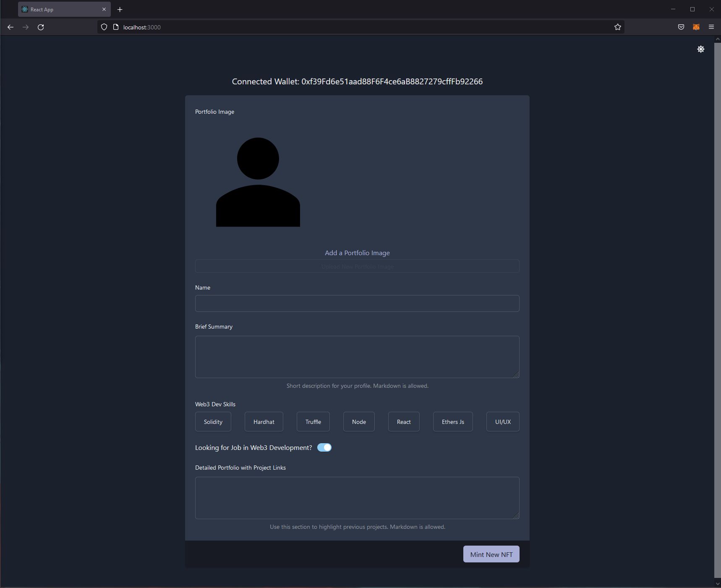Click 'Short description for your profile' helper text

tap(357, 386)
